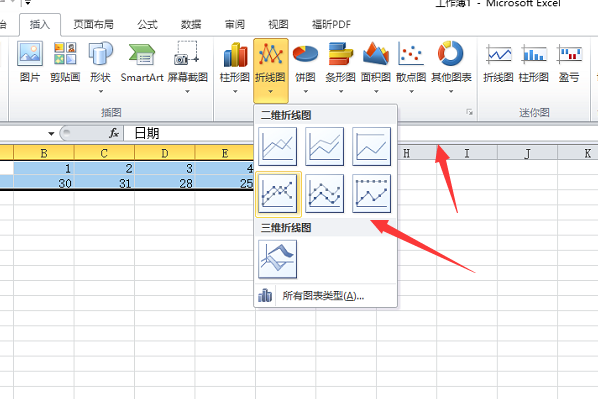Select the cell containing 4 in column E
598x399 pixels.
(x=225, y=168)
